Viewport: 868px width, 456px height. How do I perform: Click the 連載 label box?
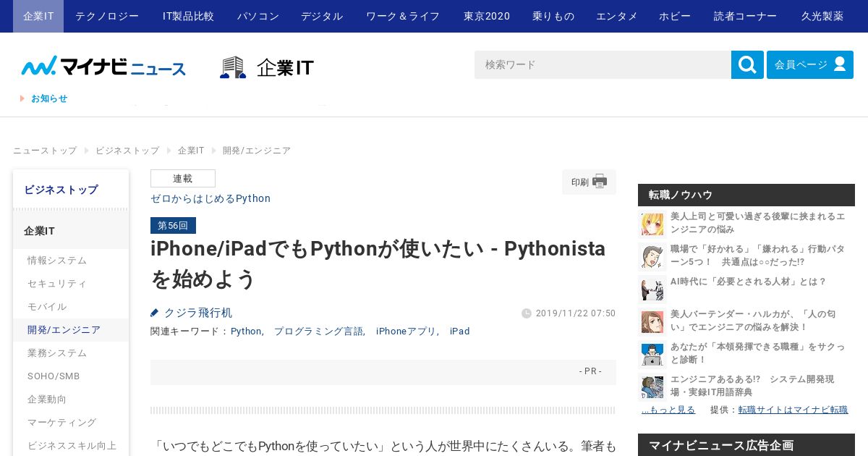[x=183, y=179]
